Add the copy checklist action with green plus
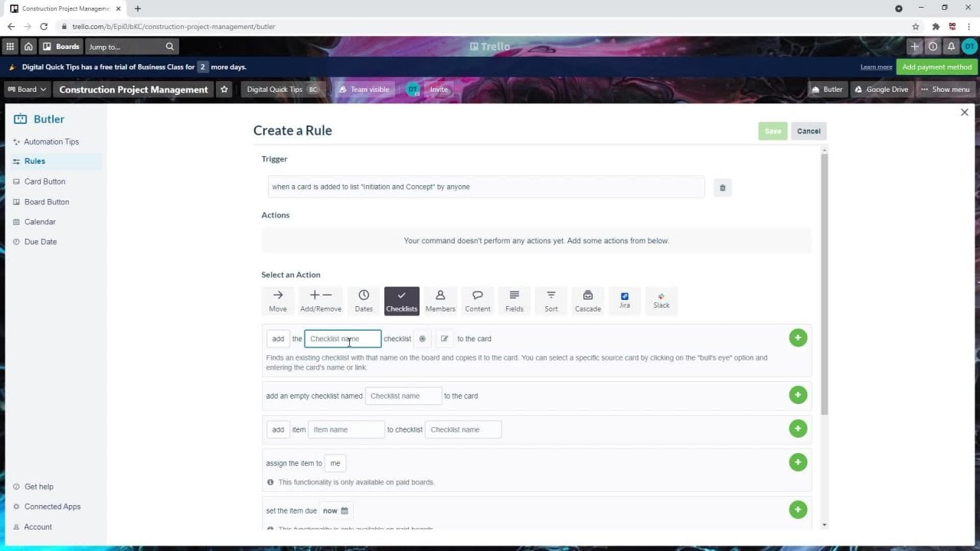980x551 pixels. point(798,338)
